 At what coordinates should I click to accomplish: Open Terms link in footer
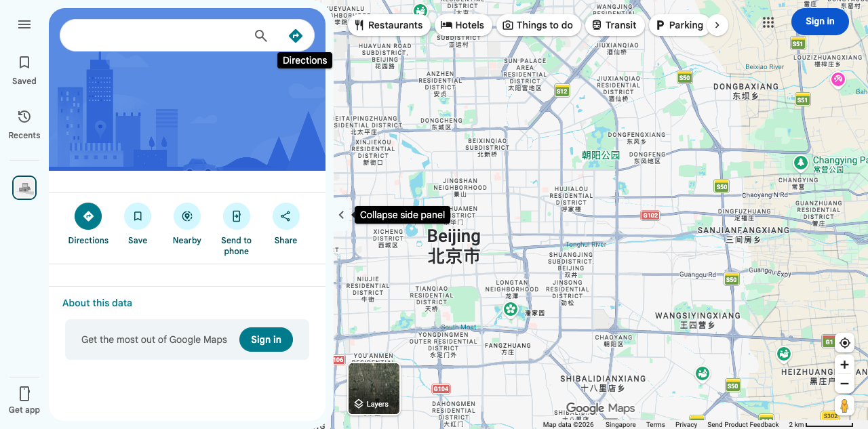coord(656,425)
